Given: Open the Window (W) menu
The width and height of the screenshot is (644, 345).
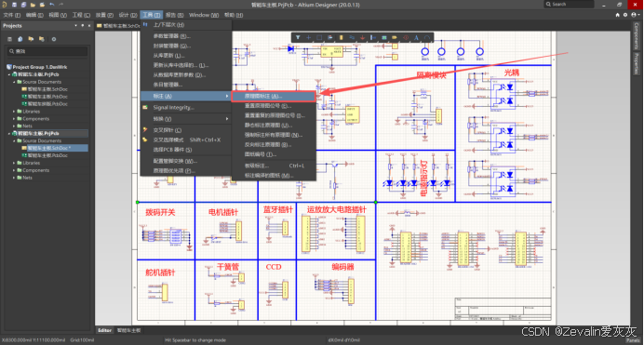Looking at the screenshot, I should tap(204, 15).
